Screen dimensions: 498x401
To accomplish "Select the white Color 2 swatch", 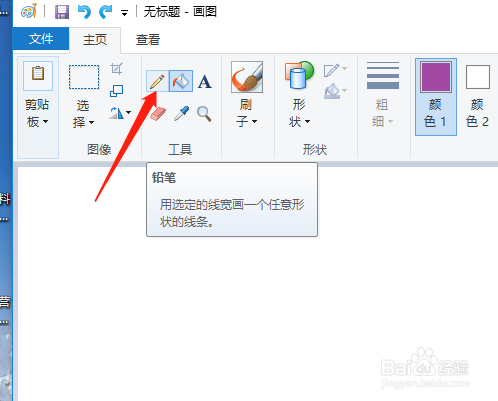I will [x=478, y=77].
